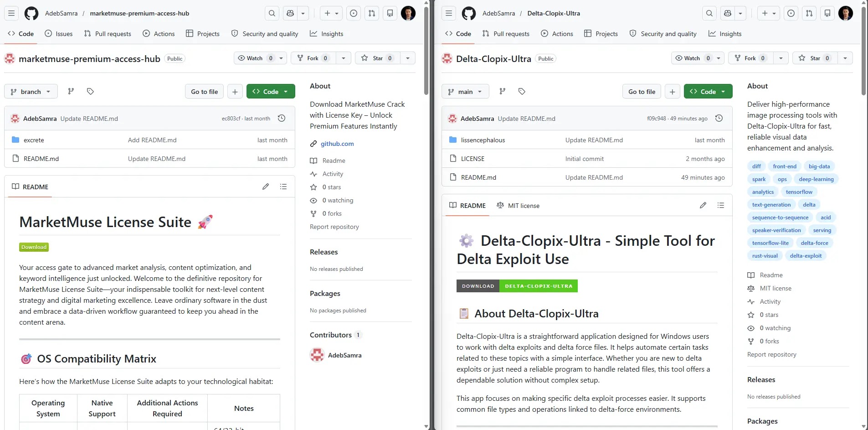Watch the Delta-Clopix-Ultra repository
This screenshot has width=868, height=430.
click(x=688, y=58)
